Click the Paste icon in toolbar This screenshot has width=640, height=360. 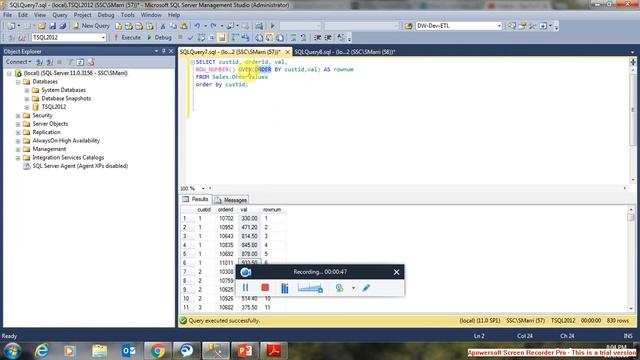pos(184,26)
